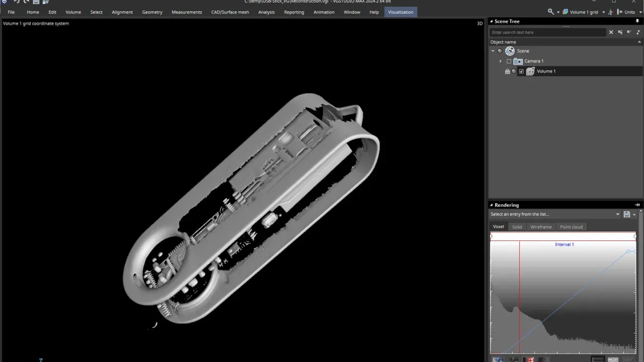The width and height of the screenshot is (644, 362).
Task: Collapse the Scene node in the tree
Action: 493,51
